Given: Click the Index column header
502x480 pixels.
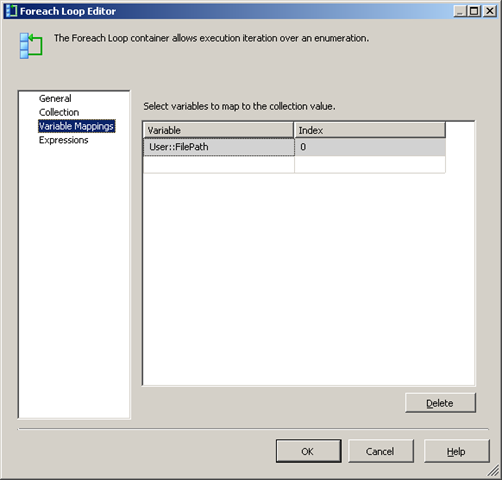Looking at the screenshot, I should (370, 130).
